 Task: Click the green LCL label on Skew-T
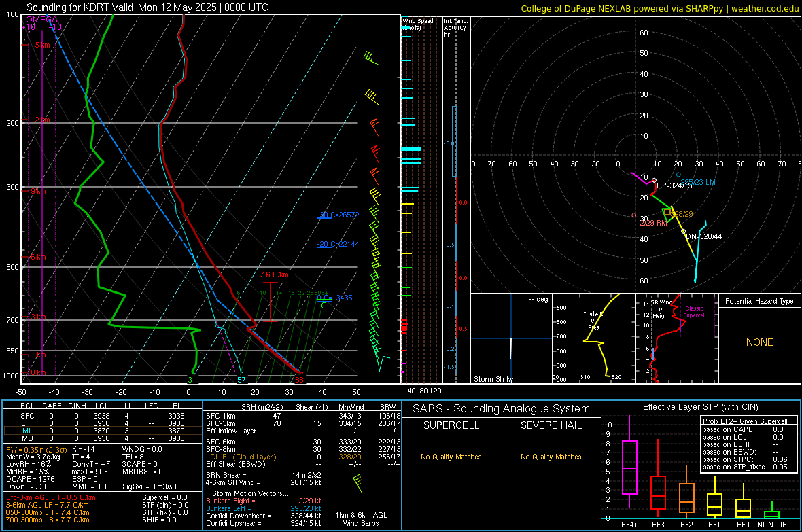(324, 306)
